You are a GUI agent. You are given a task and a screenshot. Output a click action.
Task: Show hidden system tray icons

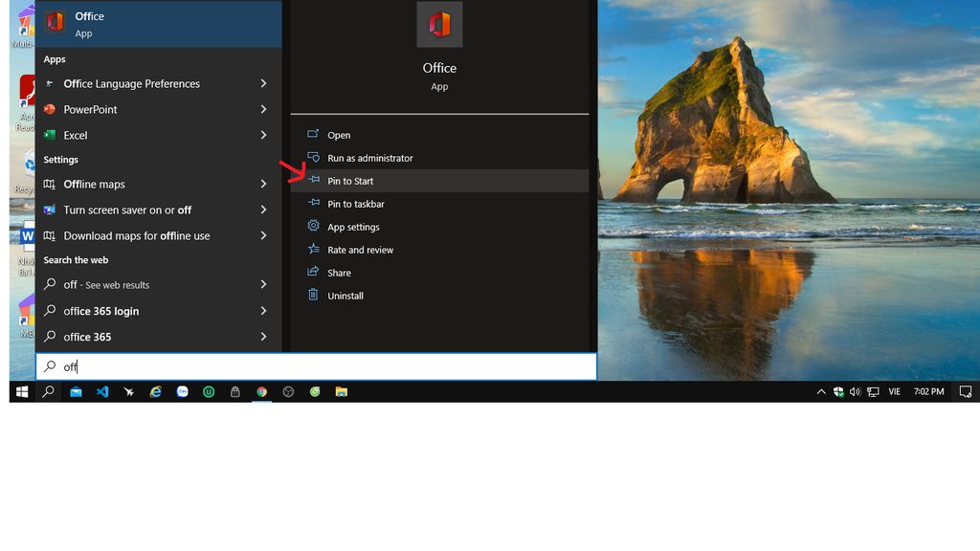point(821,391)
